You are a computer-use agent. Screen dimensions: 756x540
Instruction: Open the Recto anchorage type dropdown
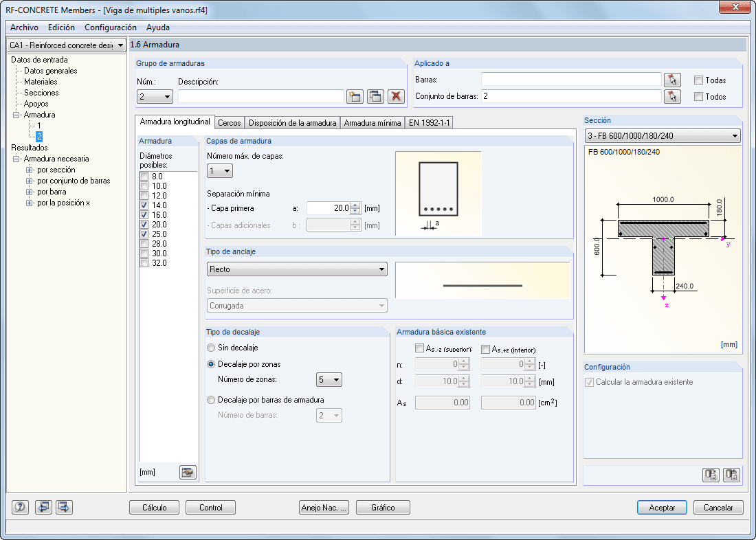point(297,269)
